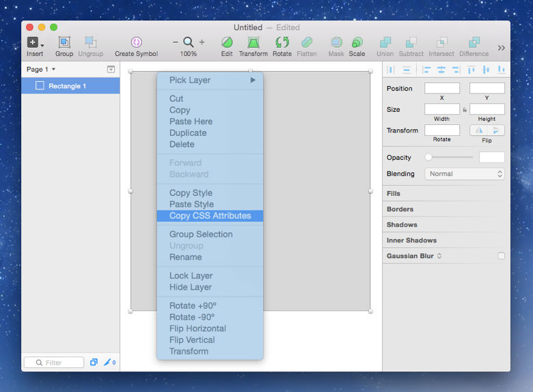Click the Group toolbar icon
Image resolution: width=533 pixels, height=392 pixels.
coord(64,42)
